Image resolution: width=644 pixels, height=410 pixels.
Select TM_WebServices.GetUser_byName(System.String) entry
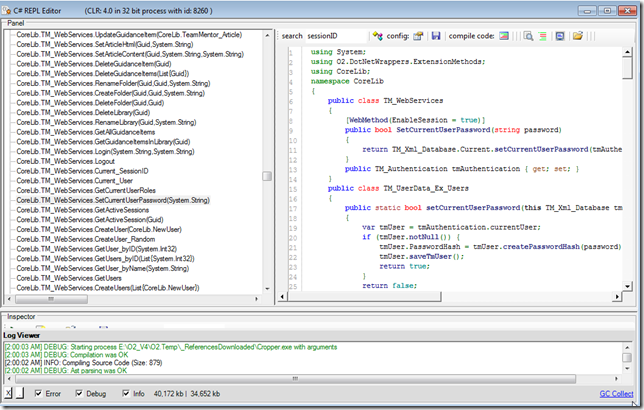[103, 268]
